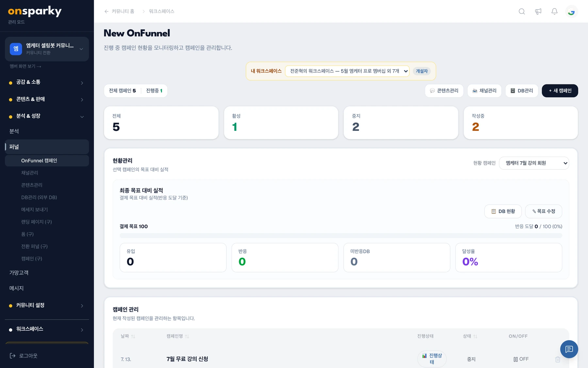Expand the 콘텐츠 & 판매 sidebar section
The height and width of the screenshot is (368, 588).
(x=47, y=99)
